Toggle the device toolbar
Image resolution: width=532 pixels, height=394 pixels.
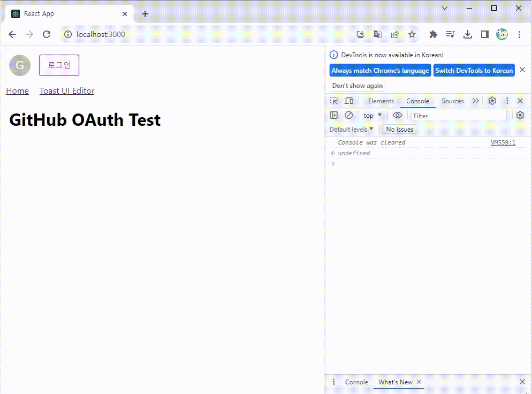(349, 101)
